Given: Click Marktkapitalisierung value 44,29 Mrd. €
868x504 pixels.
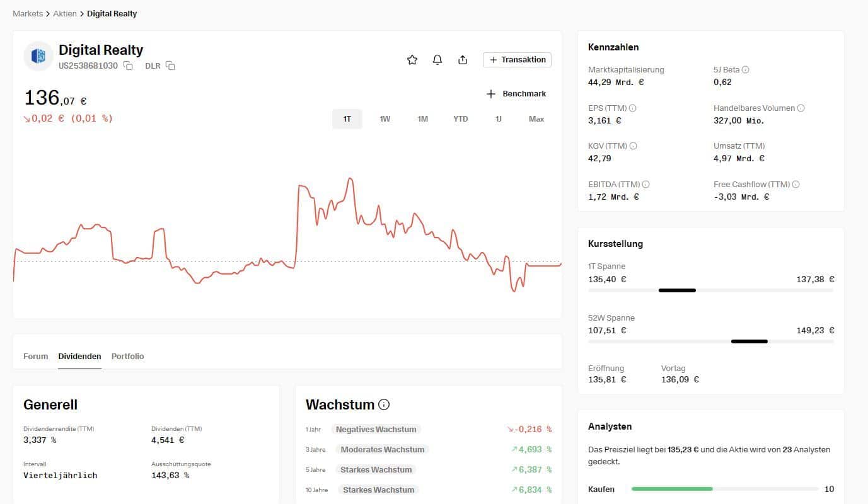Looking at the screenshot, I should pos(616,82).
